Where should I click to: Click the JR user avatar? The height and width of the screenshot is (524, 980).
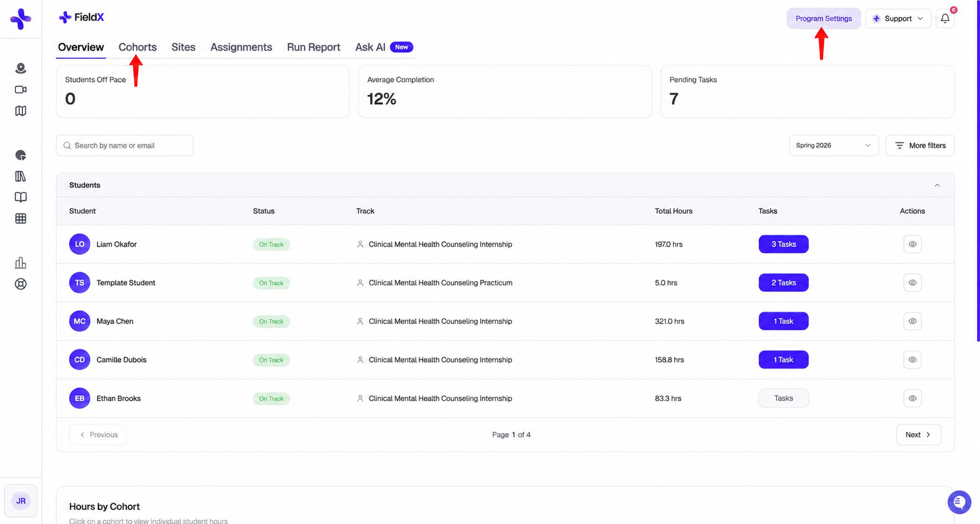tap(21, 501)
